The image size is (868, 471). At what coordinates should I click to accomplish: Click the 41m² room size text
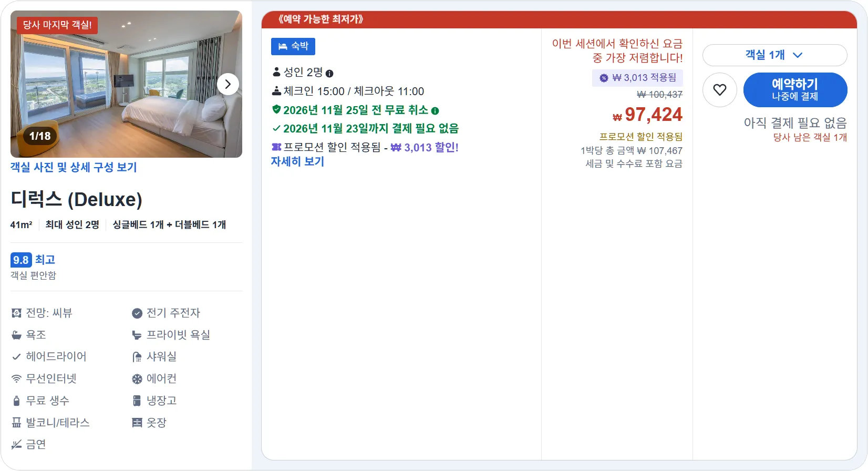[22, 225]
